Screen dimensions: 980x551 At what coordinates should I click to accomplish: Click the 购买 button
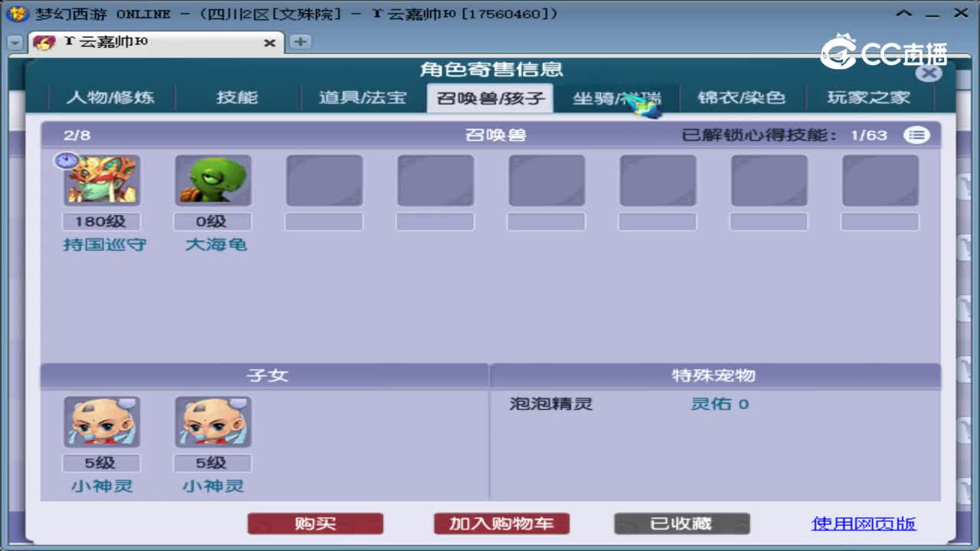pyautogui.click(x=315, y=523)
